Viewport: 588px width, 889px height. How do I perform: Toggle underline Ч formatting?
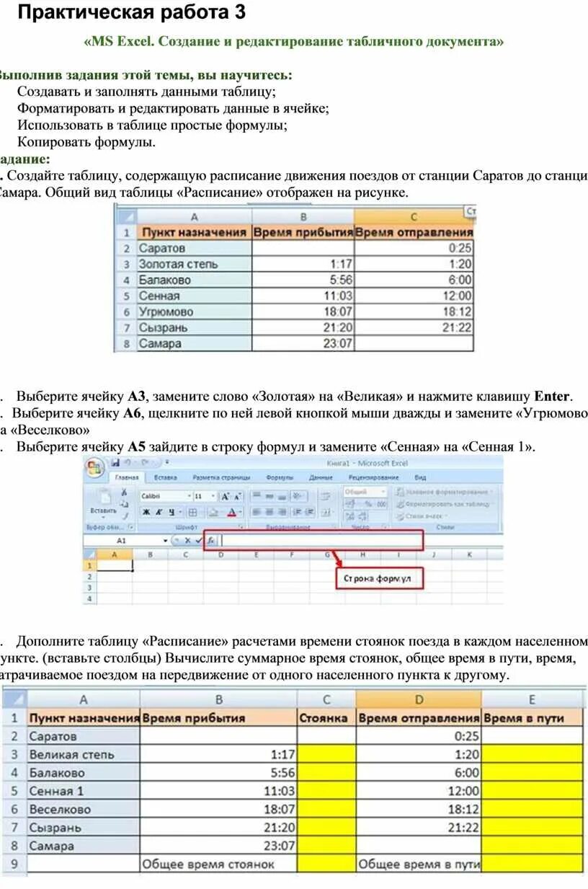(171, 512)
